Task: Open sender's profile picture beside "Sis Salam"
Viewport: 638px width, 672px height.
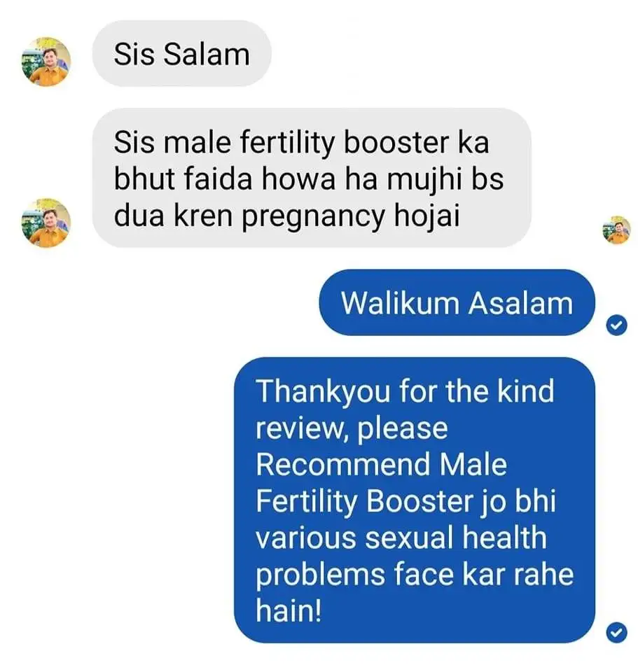Action: pos(46,62)
